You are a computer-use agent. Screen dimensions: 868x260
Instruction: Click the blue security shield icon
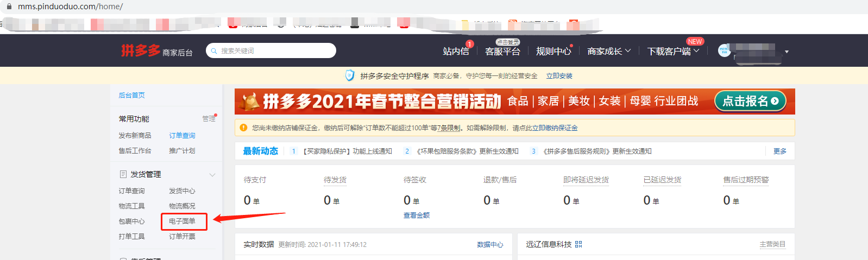[x=350, y=75]
